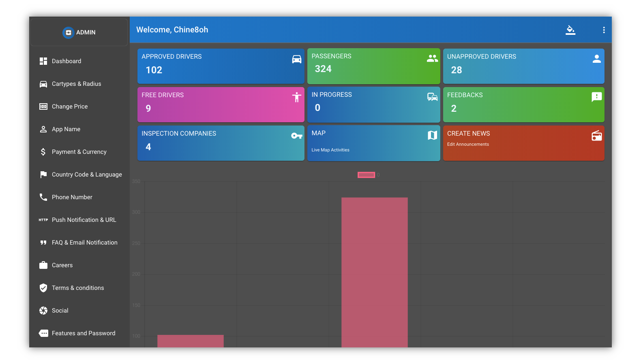Click the feedback bubble icon
The height and width of the screenshot is (364, 641).
[596, 97]
